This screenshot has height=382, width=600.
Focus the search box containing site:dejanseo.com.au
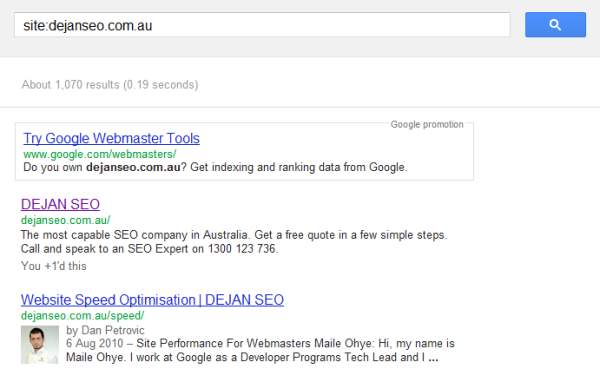262,25
